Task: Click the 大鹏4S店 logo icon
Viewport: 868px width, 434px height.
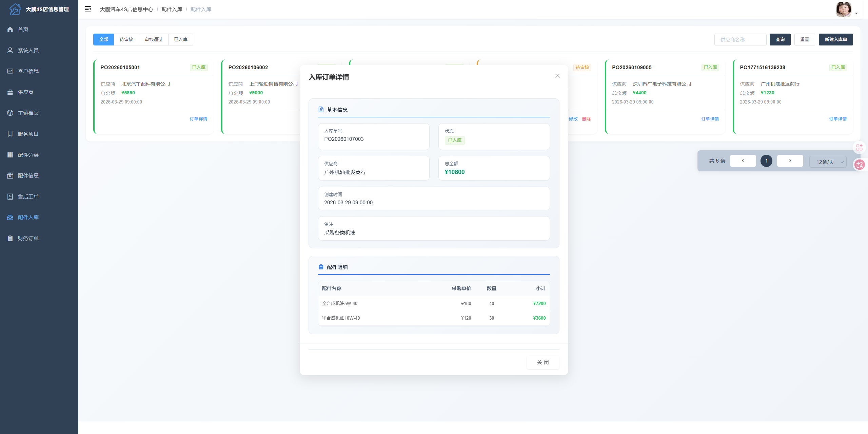Action: tap(15, 9)
